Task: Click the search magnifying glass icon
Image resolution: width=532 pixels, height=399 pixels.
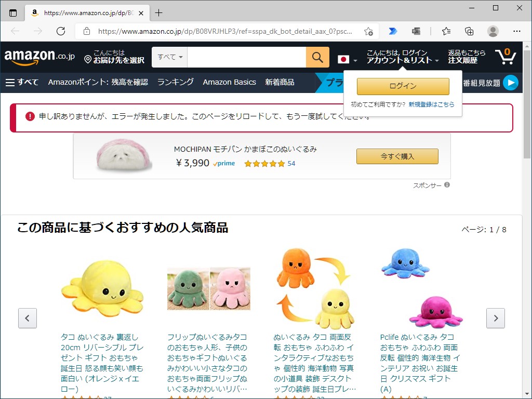Action: coord(317,57)
